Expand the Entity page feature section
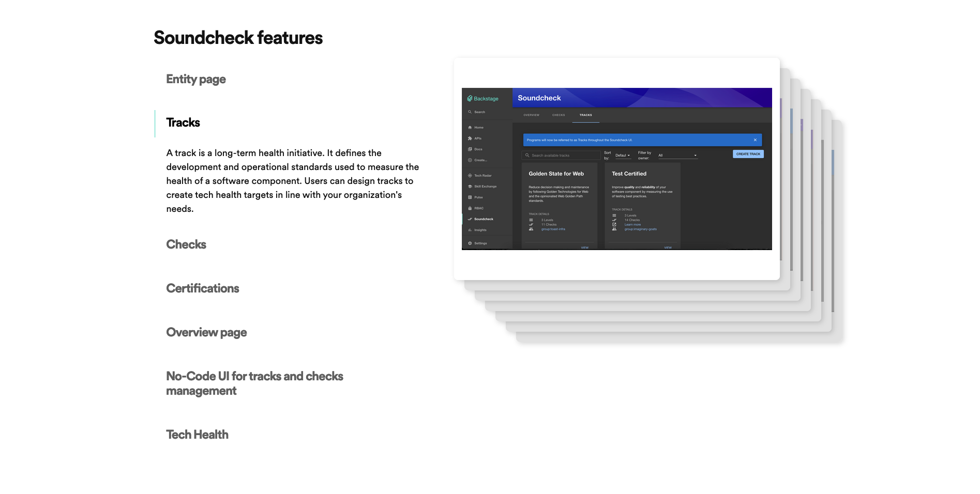The height and width of the screenshot is (494, 980). pyautogui.click(x=196, y=79)
